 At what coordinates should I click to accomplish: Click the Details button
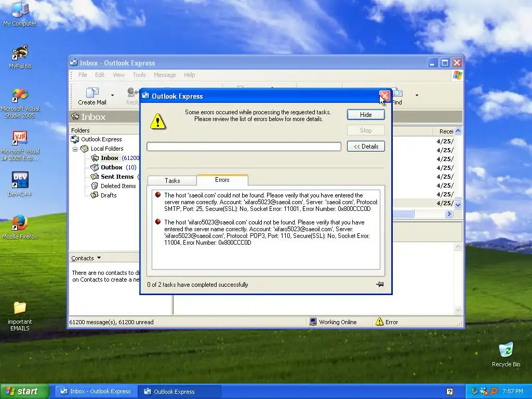pos(366,146)
